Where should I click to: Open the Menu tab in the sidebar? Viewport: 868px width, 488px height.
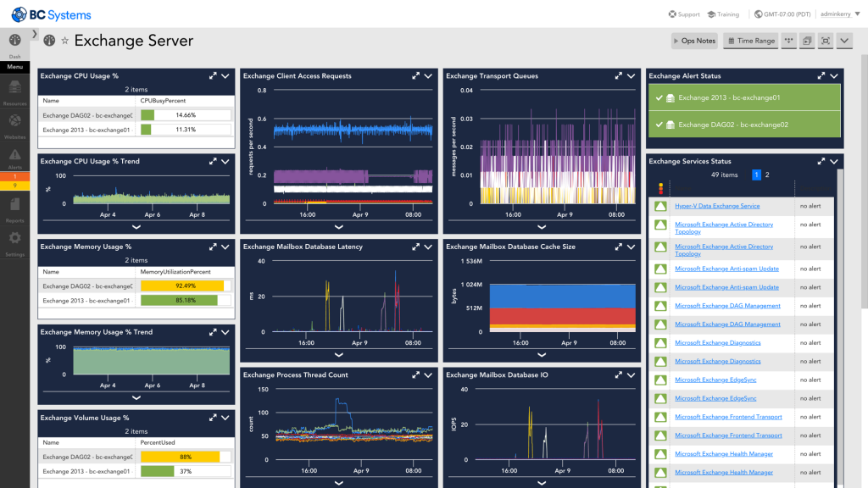click(x=14, y=65)
